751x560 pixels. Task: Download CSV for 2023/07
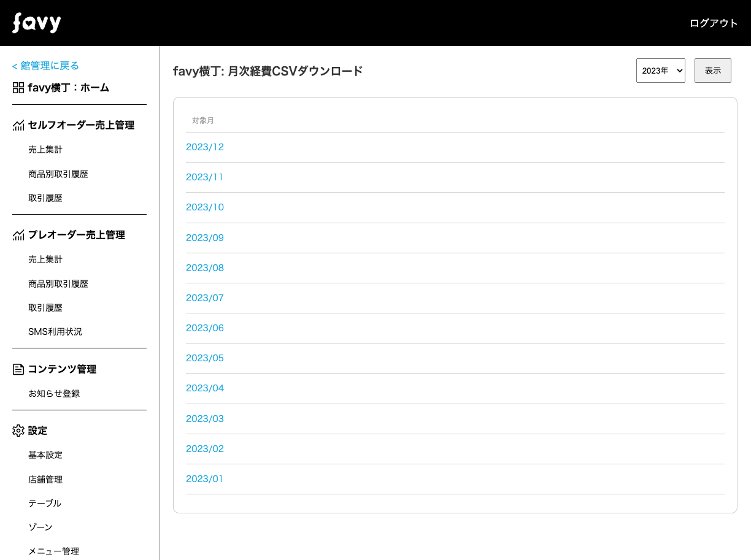(205, 298)
